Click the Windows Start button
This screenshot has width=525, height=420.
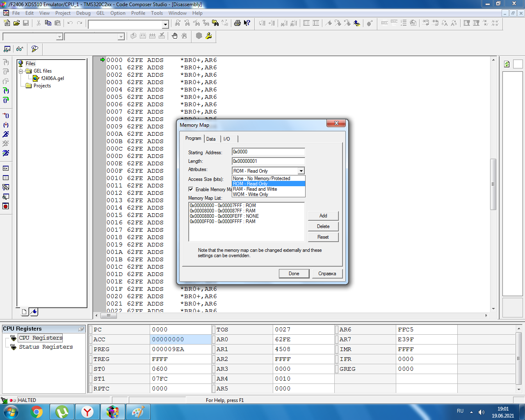tap(11, 412)
